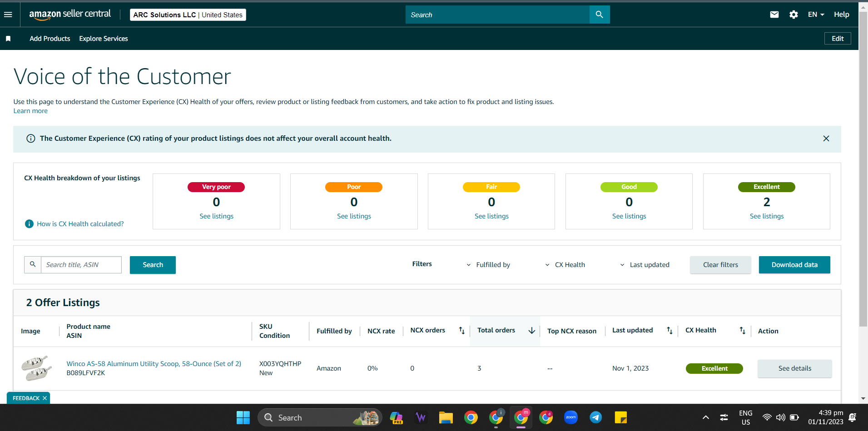Viewport: 868px width, 431px height.
Task: Open File Explorer from taskbar
Action: point(446,417)
